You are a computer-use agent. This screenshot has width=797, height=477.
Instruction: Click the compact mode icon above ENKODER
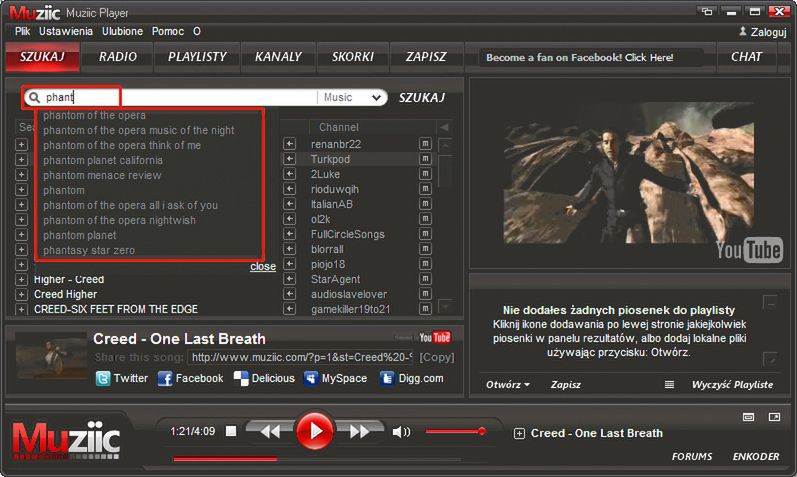click(749, 417)
